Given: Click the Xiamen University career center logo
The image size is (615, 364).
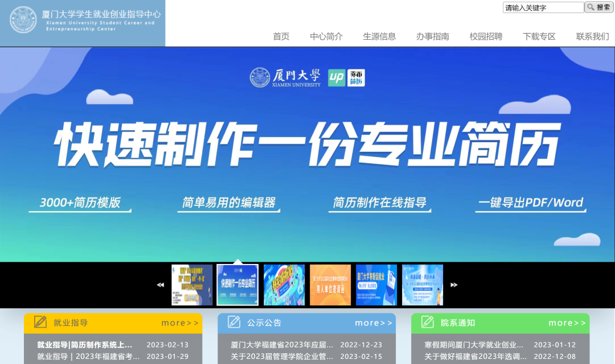Looking at the screenshot, I should [x=83, y=20].
